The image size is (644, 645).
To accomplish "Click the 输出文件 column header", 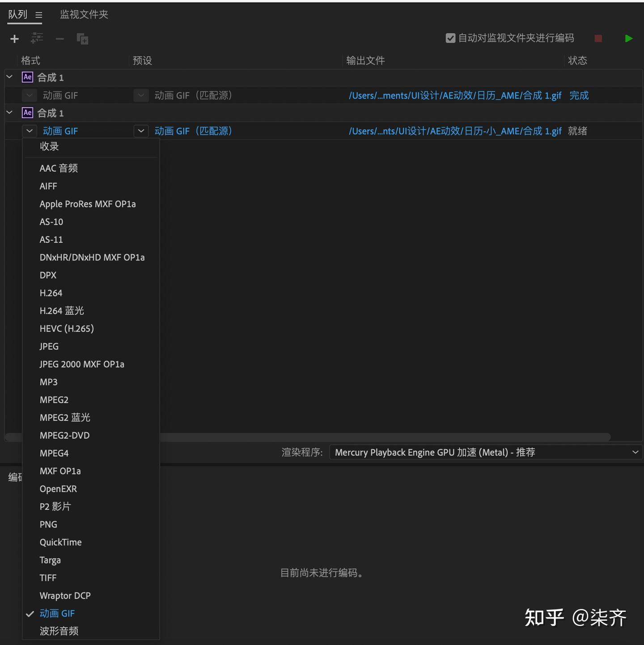I will point(365,60).
